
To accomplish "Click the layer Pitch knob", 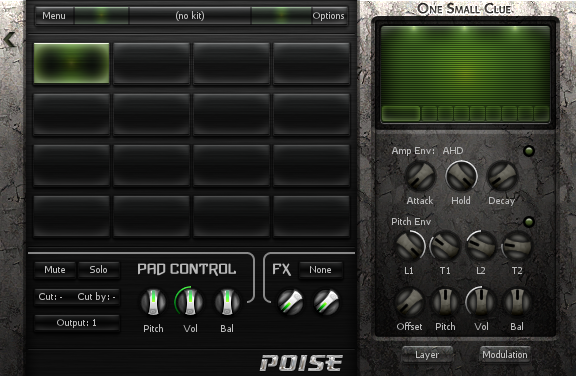I will point(445,303).
